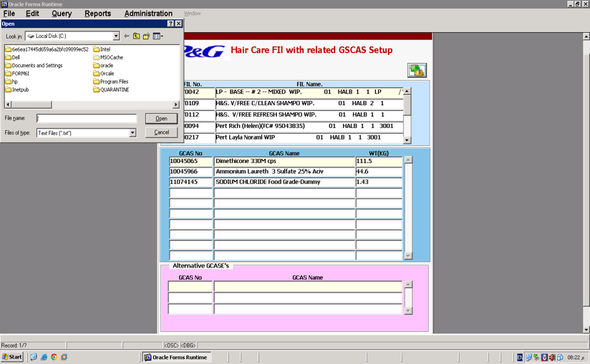The height and width of the screenshot is (364, 590).
Task: Click the GCAS list scroll up arrow
Action: click(408, 160)
